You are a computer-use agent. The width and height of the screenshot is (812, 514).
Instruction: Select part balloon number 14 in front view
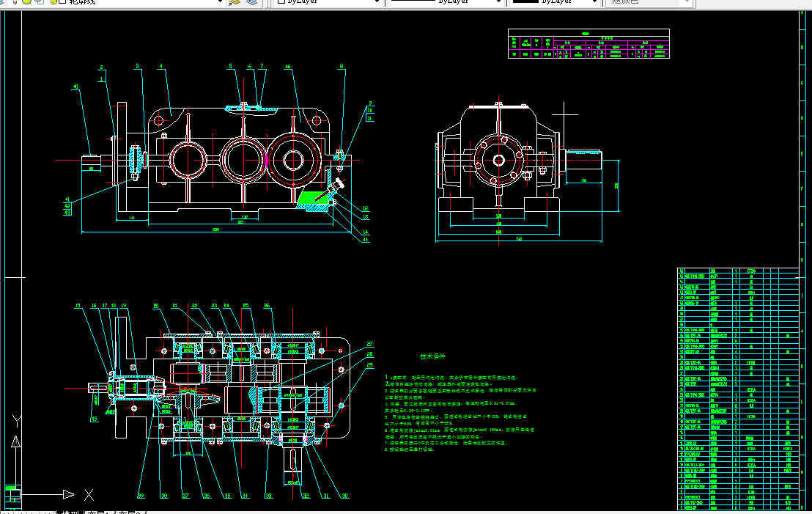pos(366,232)
